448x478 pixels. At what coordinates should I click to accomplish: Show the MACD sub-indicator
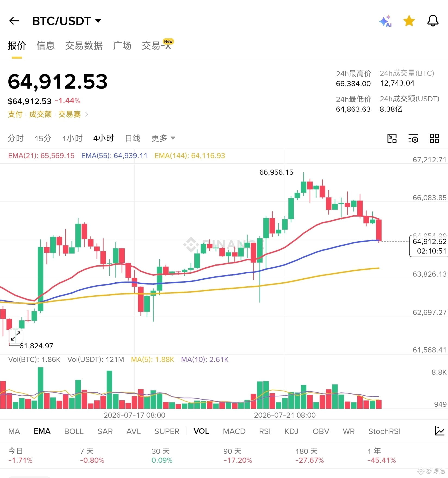(x=234, y=431)
